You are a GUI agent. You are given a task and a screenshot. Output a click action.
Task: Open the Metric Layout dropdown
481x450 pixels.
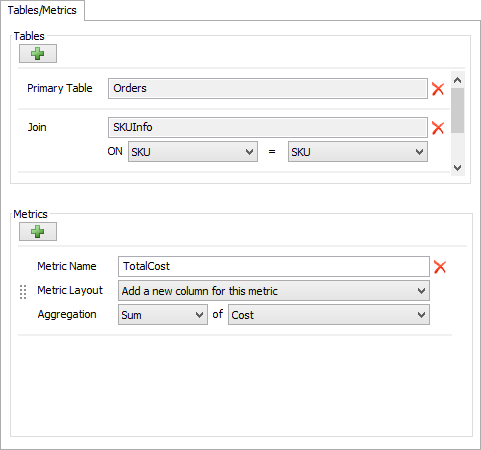coord(274,291)
